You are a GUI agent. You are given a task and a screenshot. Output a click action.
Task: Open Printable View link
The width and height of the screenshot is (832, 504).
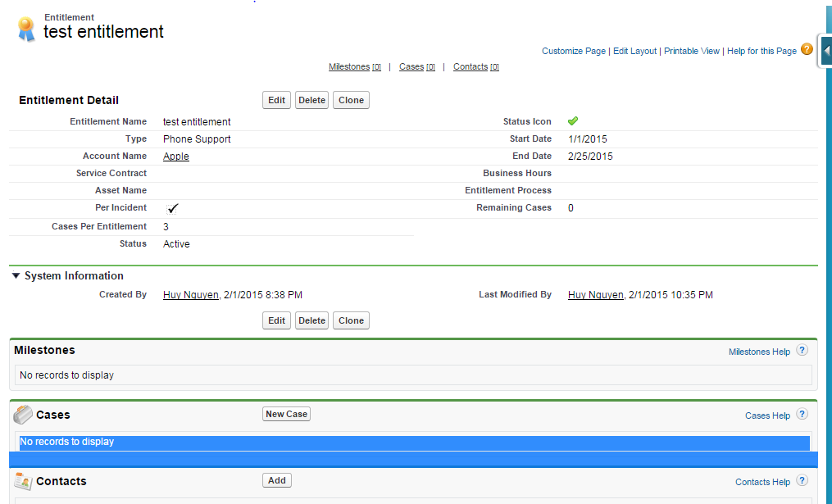point(691,51)
